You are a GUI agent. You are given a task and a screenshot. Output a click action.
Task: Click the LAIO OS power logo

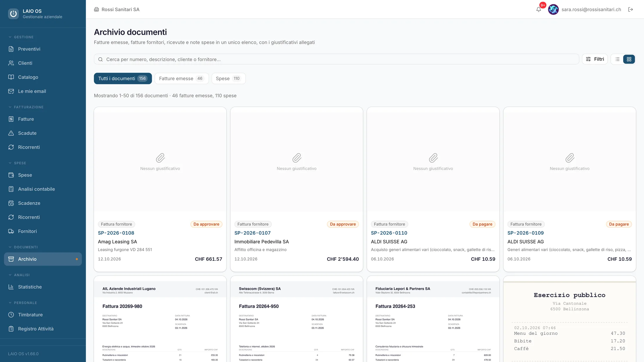13,13
